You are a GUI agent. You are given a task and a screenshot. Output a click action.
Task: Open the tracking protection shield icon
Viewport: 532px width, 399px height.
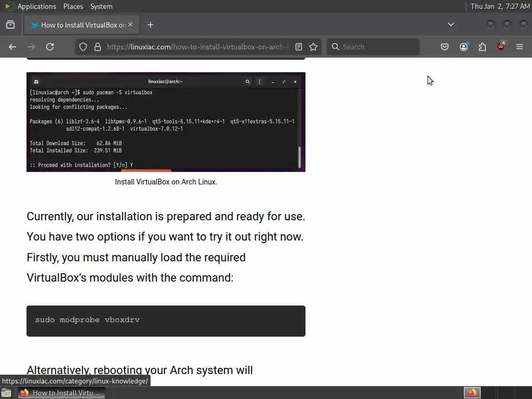[x=83, y=47]
